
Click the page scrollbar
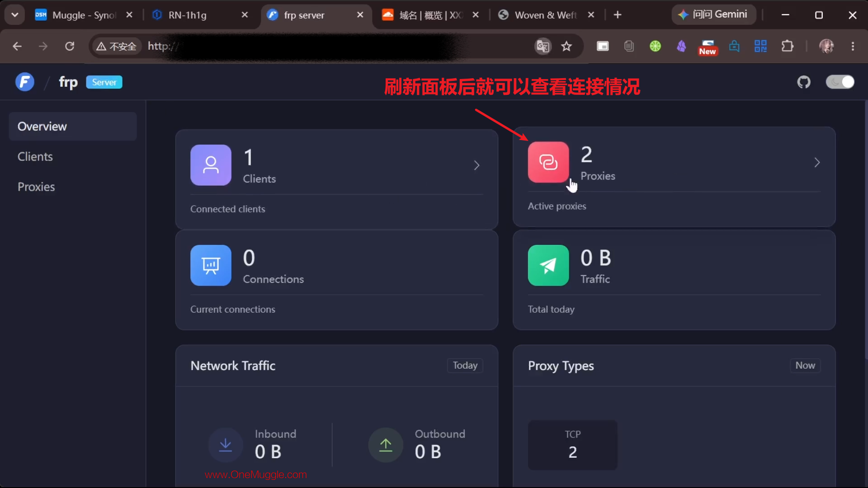coord(866,230)
